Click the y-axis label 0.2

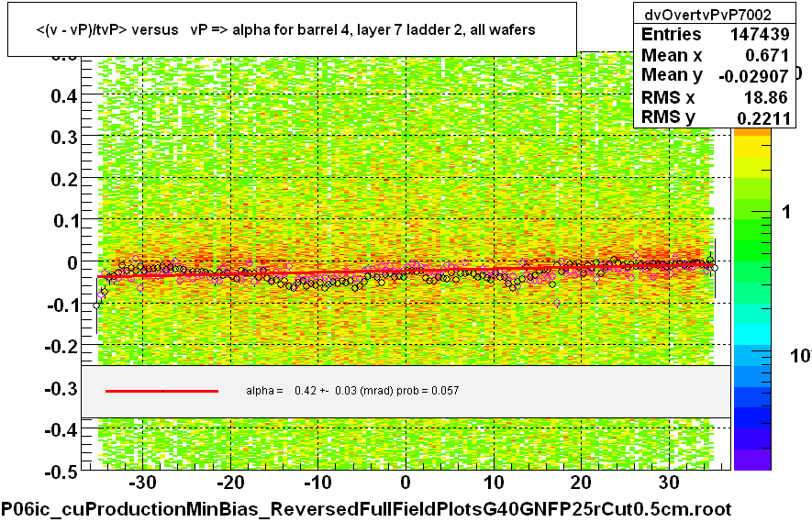point(64,180)
